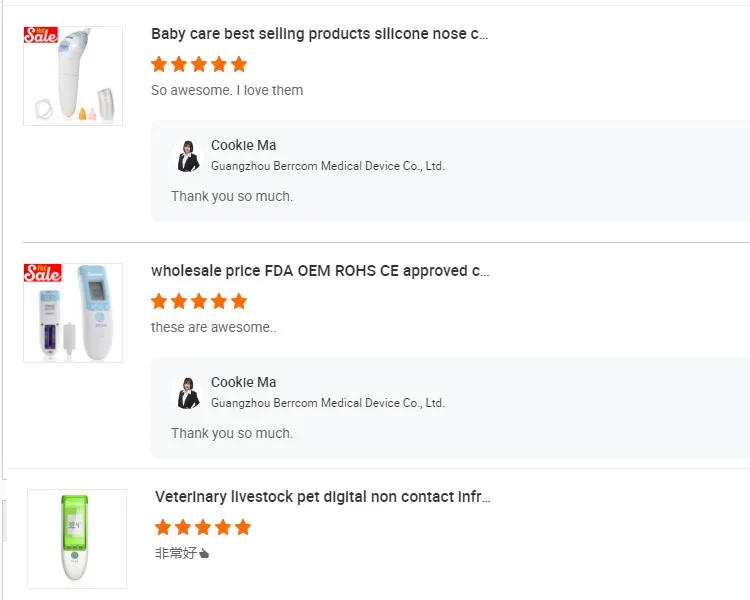Click the 'these are awesome..' review text
750x600 pixels.
pyautogui.click(x=214, y=327)
